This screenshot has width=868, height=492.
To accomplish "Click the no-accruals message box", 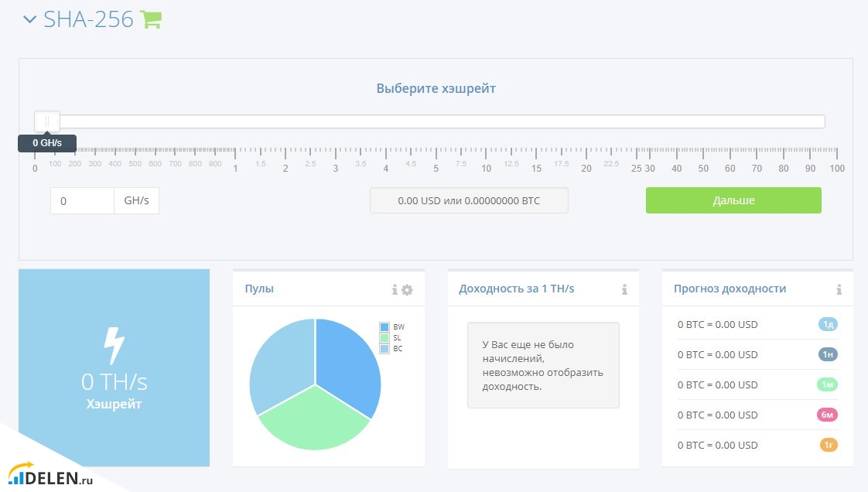I will click(x=543, y=365).
